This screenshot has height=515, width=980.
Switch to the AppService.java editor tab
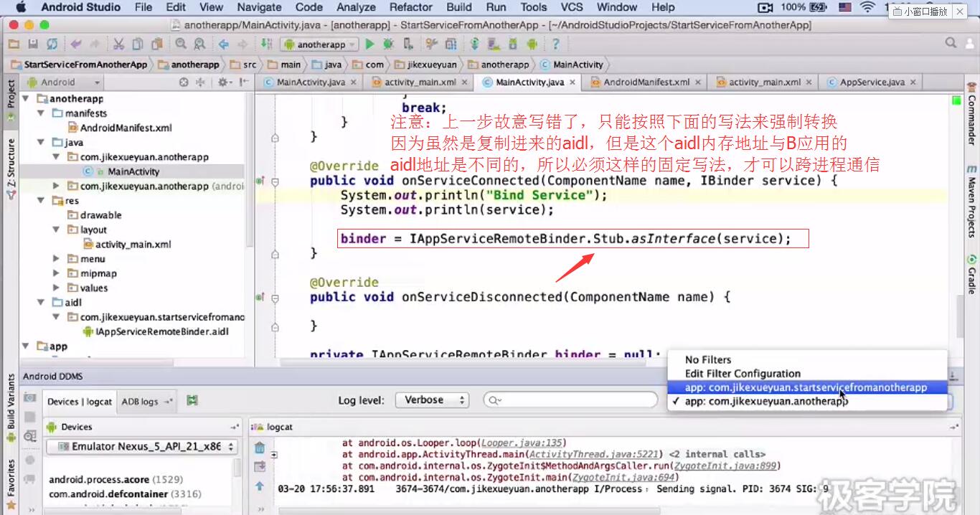pos(872,82)
